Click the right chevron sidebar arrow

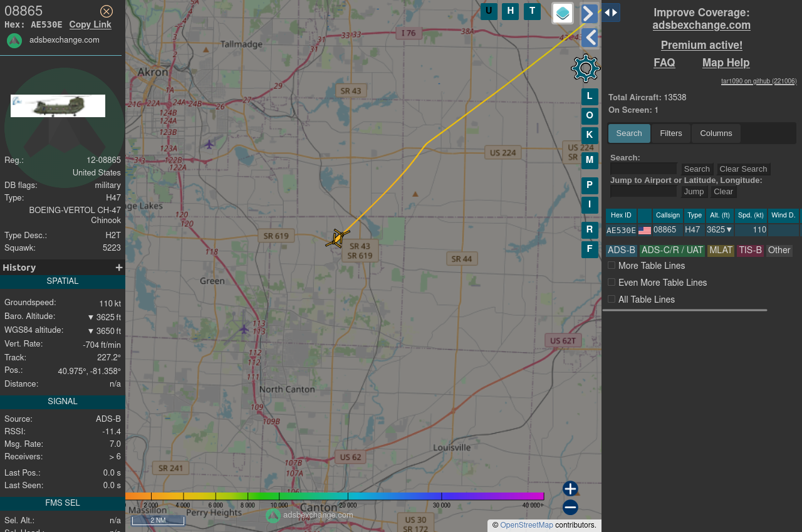coord(589,14)
